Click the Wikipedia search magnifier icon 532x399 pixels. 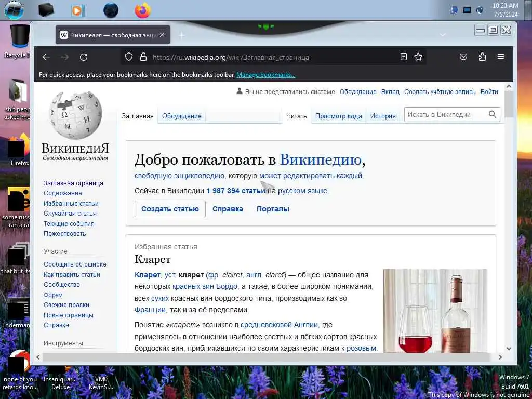493,115
